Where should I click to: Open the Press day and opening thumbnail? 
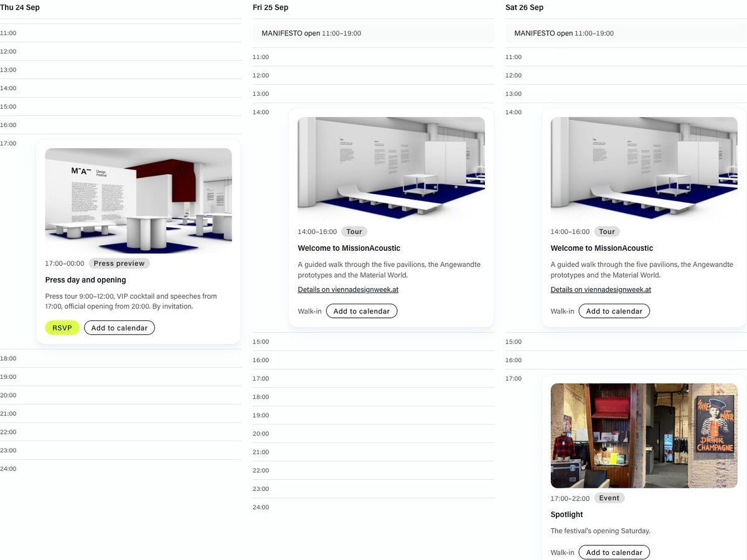pyautogui.click(x=138, y=200)
